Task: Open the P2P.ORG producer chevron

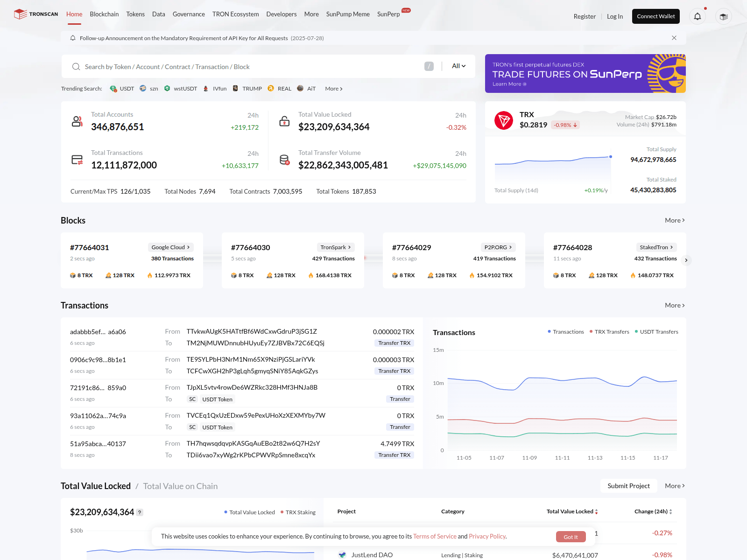Action: [x=510, y=247]
